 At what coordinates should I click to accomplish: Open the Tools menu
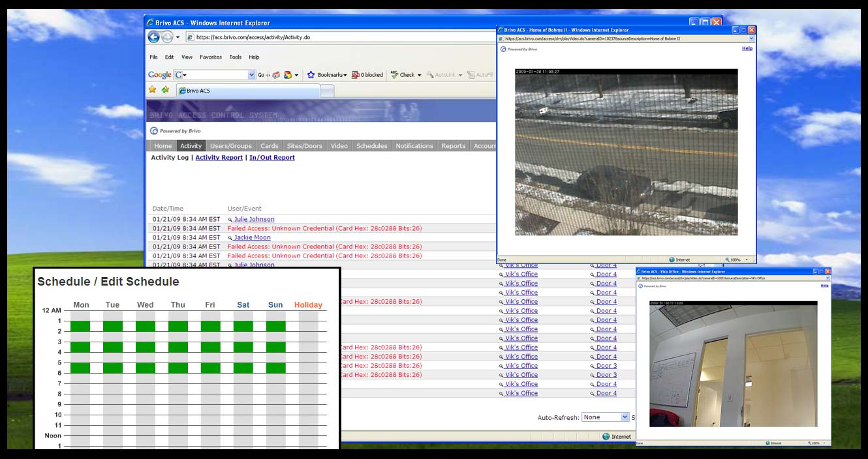(236, 57)
